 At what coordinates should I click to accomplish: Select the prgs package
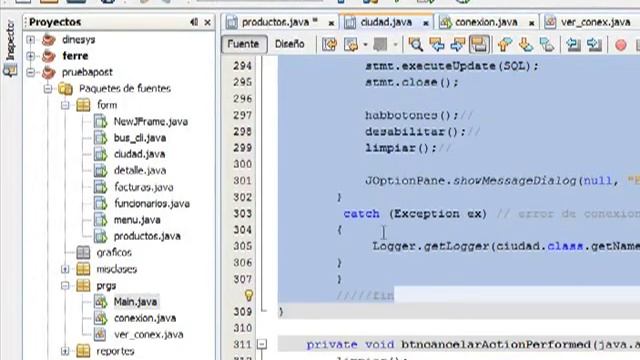(106, 286)
